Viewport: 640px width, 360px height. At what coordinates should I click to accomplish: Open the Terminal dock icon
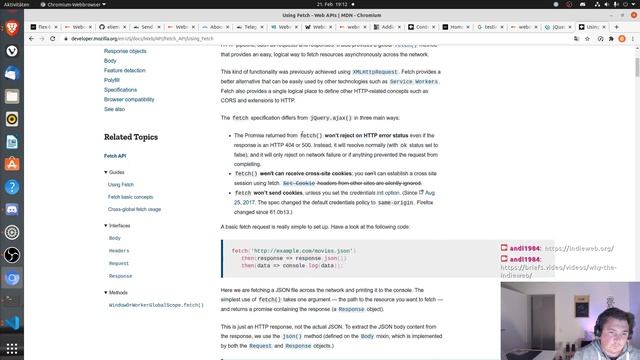point(12,300)
